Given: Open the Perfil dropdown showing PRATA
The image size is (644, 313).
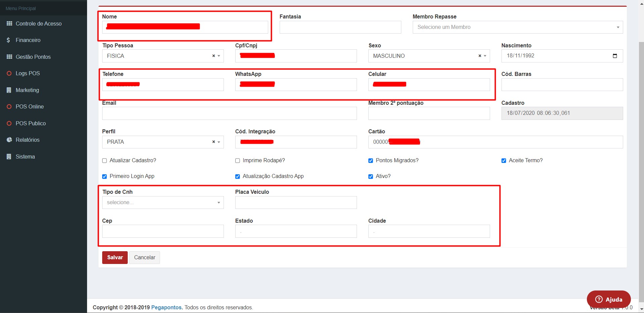Looking at the screenshot, I should click(158, 142).
